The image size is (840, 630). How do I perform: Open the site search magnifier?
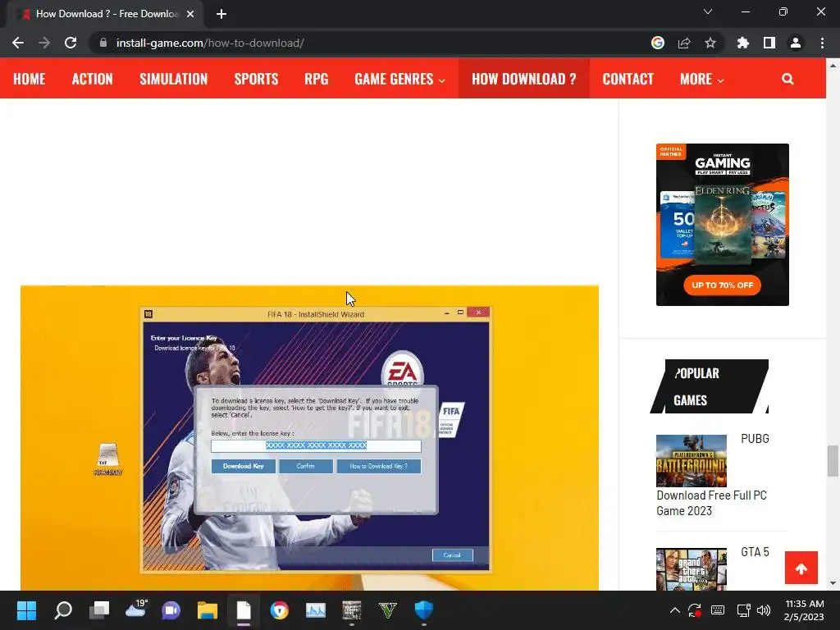[787, 79]
